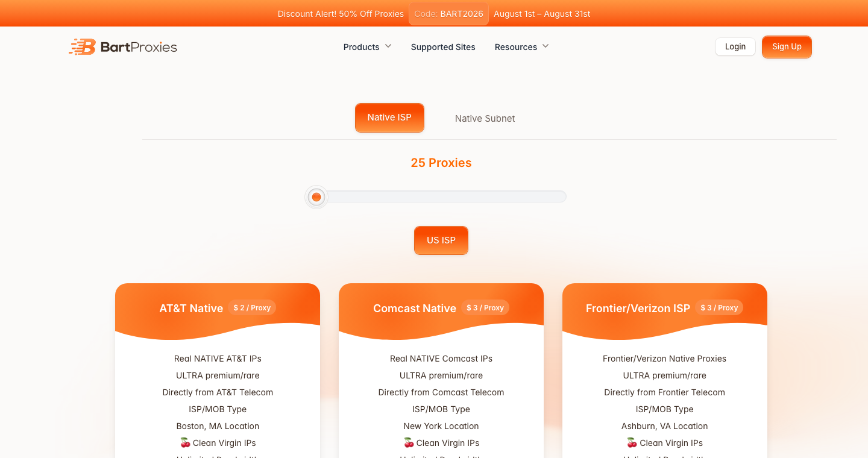Click "Clean Virgin IPs" in AT&T card
868x458 pixels.
click(224, 443)
